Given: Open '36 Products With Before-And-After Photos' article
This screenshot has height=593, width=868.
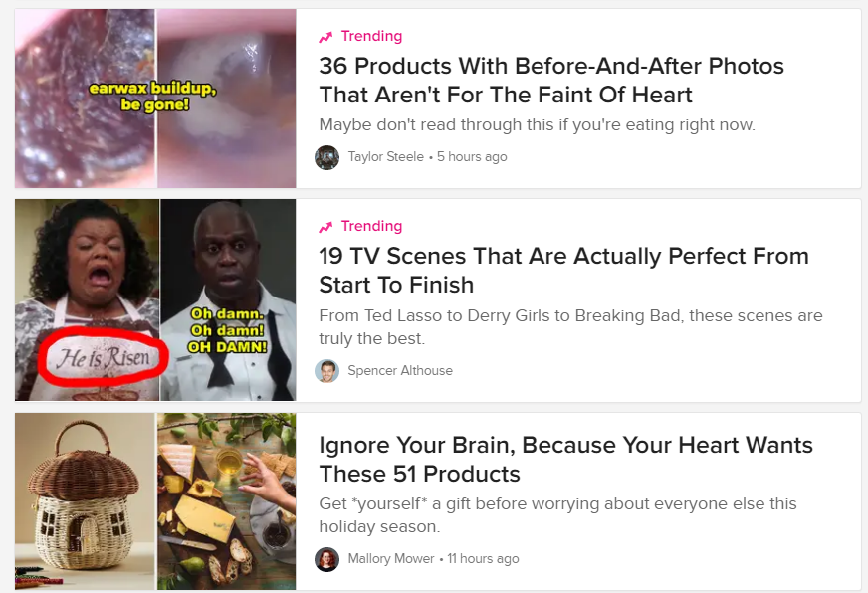Looking at the screenshot, I should coord(551,81).
